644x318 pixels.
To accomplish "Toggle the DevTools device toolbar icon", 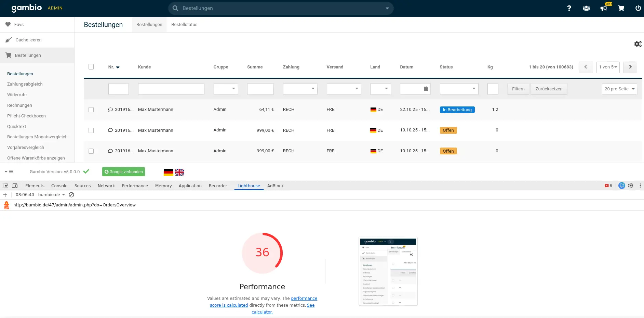I will click(15, 186).
